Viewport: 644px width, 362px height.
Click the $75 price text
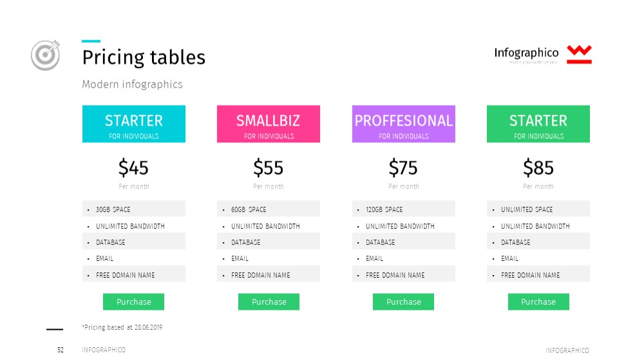coord(403,167)
